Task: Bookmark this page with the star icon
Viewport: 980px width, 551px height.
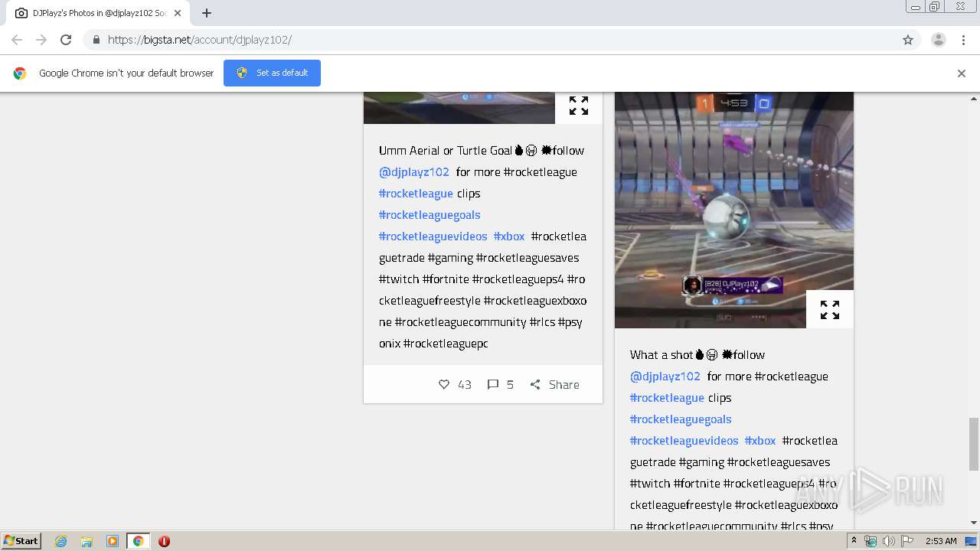Action: (908, 40)
